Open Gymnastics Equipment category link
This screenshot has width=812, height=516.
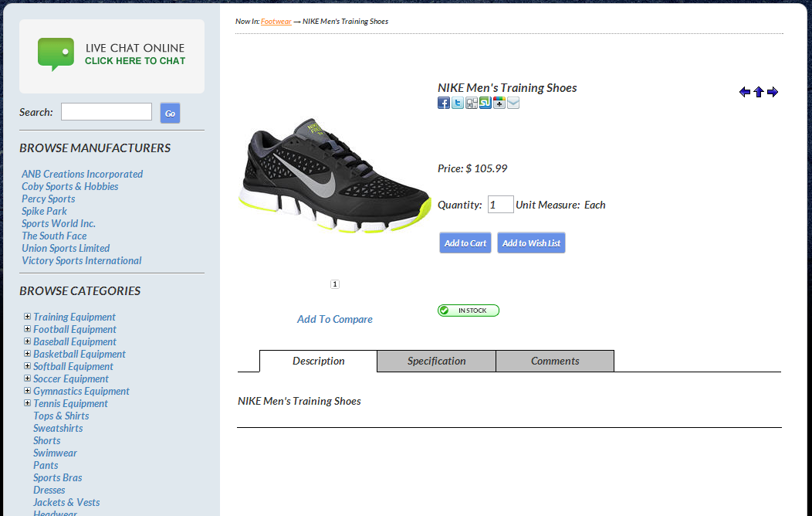[81, 391]
